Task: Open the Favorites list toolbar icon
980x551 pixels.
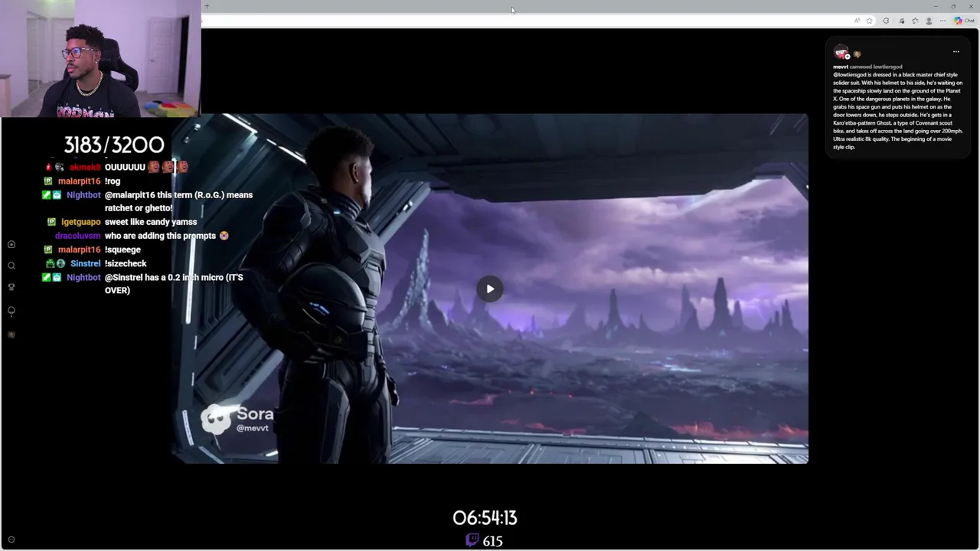Action: pyautogui.click(x=915, y=21)
